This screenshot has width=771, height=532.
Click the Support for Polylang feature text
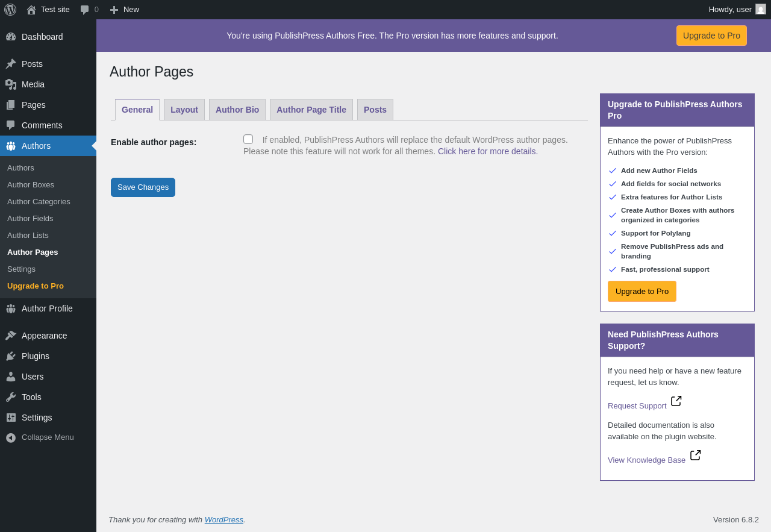click(656, 233)
